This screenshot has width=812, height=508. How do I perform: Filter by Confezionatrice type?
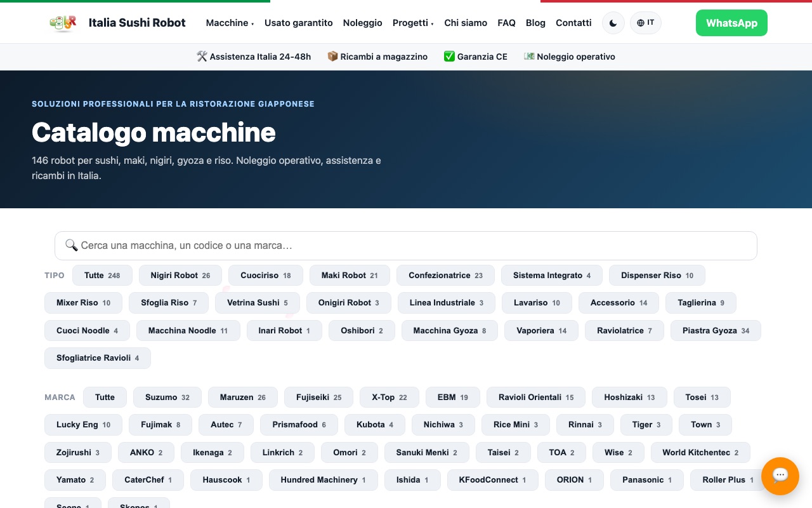tap(445, 276)
